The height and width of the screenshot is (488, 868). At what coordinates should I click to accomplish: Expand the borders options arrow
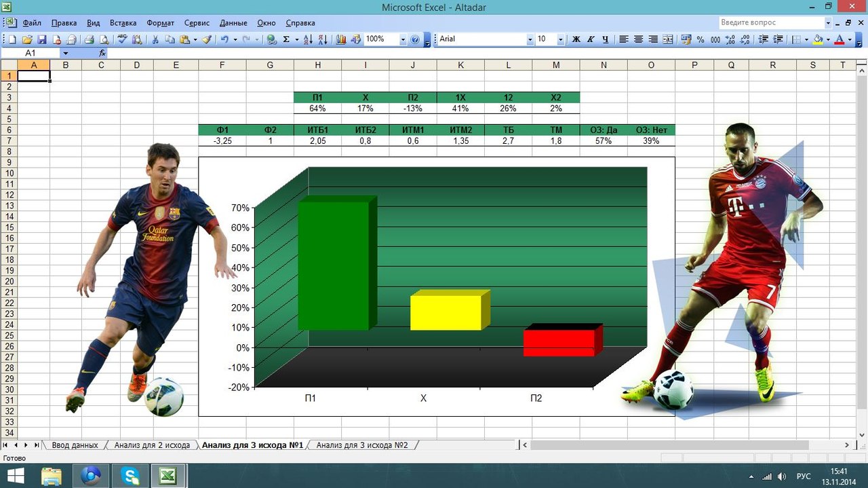point(807,39)
